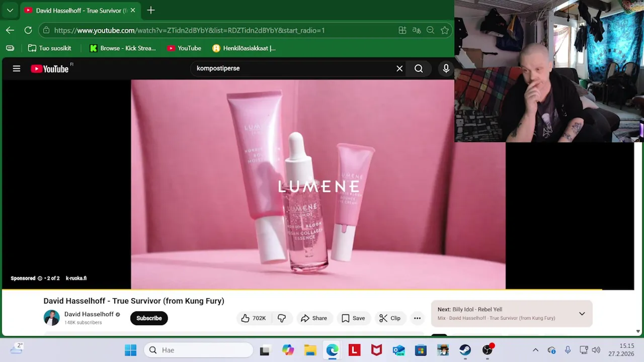Dislike the video with thumbs-down icon
Image resolution: width=644 pixels, height=362 pixels.
(282, 318)
